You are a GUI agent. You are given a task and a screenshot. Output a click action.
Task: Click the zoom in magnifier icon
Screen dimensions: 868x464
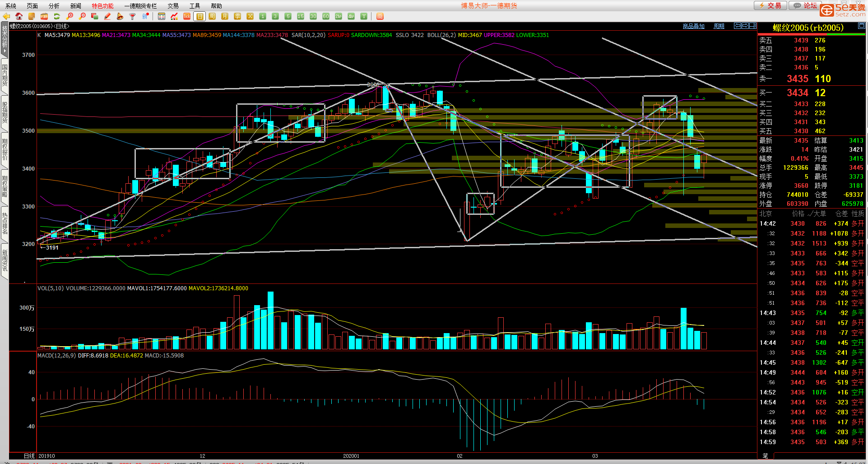[70, 16]
